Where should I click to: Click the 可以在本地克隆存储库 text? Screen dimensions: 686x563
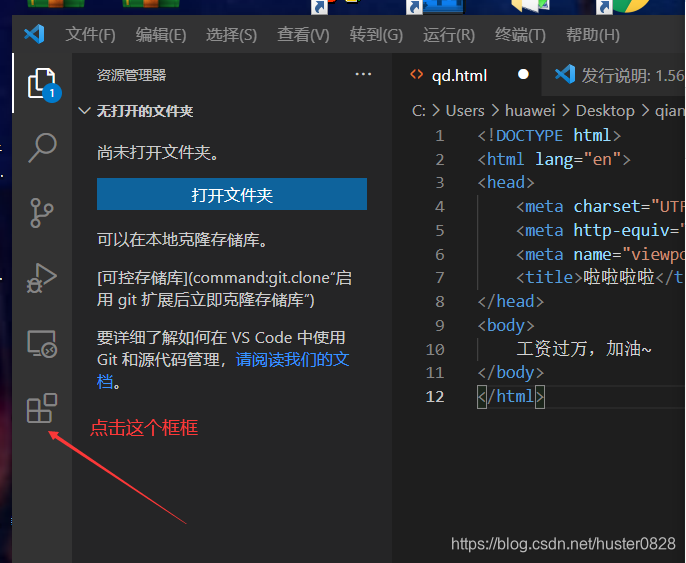pos(182,240)
